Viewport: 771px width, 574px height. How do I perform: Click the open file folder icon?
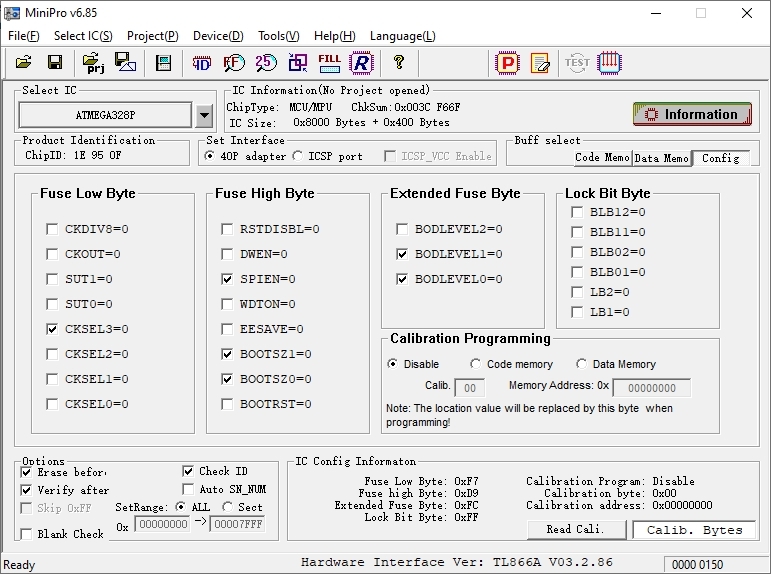point(24,62)
